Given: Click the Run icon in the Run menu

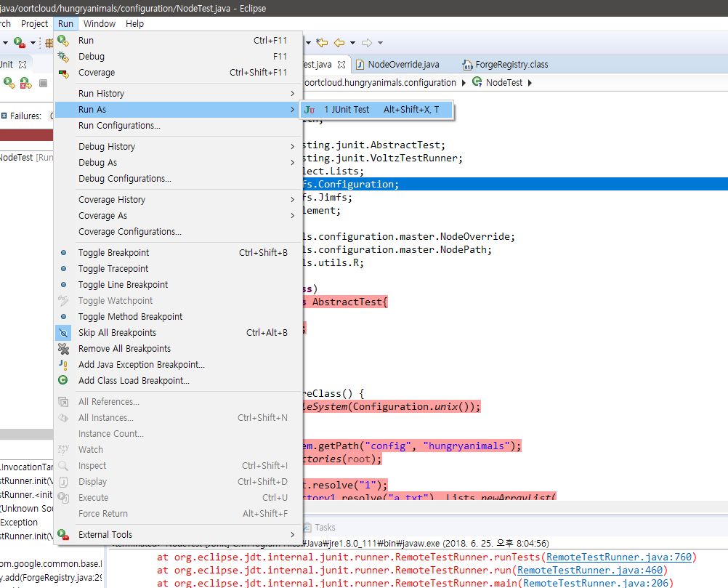Looking at the screenshot, I should pyautogui.click(x=63, y=41).
